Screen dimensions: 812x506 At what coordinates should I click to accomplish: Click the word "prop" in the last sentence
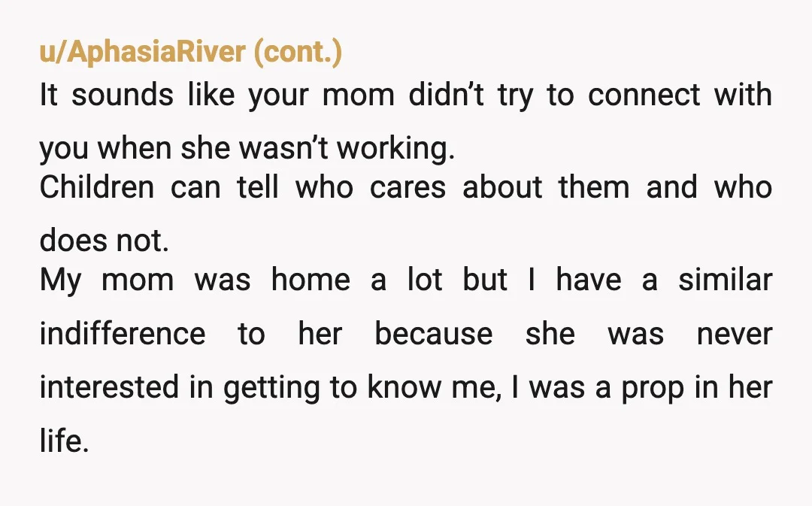[652, 389]
